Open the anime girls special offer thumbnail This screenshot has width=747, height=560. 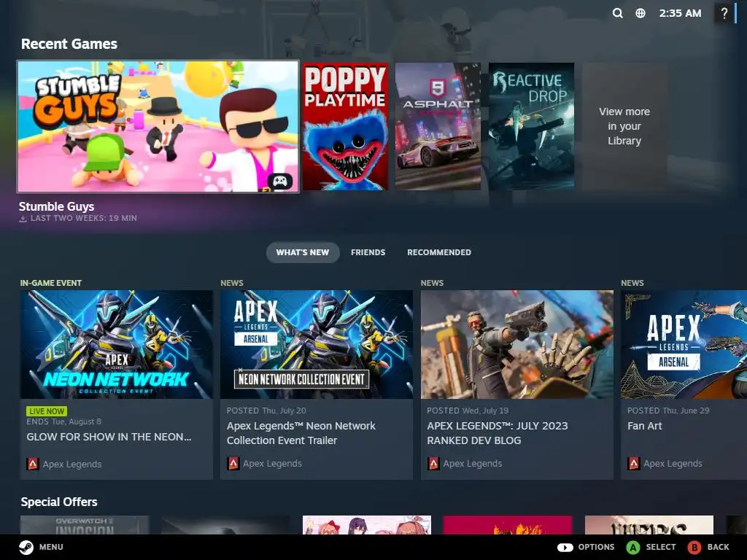pos(367,525)
